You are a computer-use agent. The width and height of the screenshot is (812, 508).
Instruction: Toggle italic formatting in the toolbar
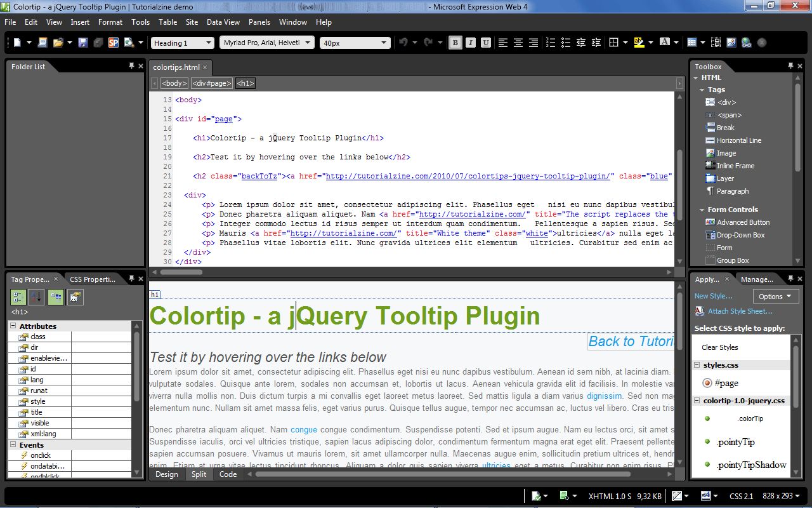[x=469, y=42]
